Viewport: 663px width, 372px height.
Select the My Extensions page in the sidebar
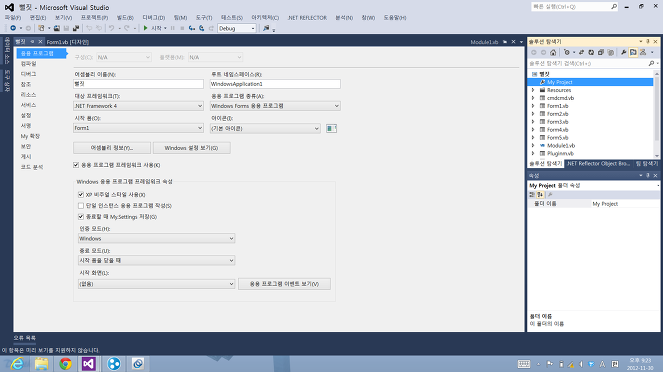click(x=30, y=136)
